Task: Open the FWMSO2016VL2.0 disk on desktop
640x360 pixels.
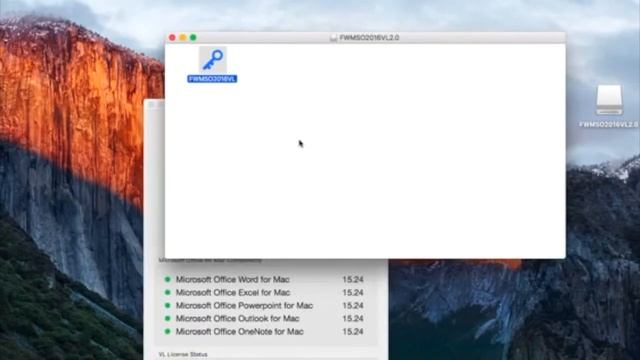Action: click(609, 100)
